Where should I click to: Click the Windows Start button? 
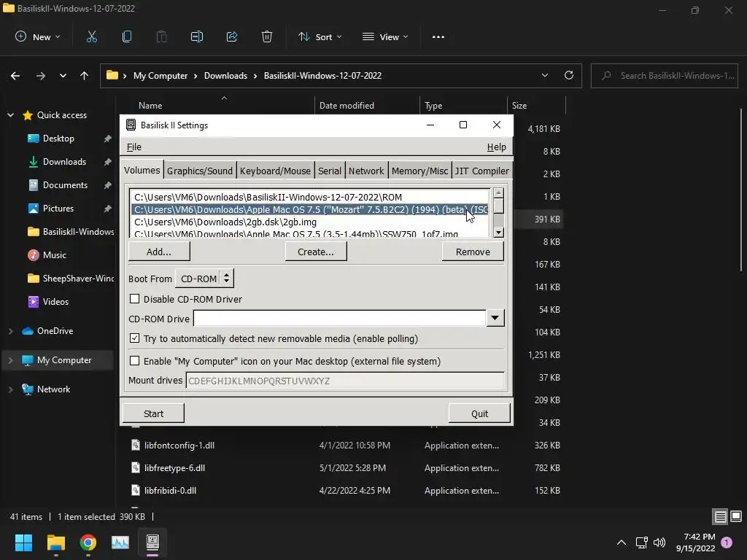coord(23,542)
